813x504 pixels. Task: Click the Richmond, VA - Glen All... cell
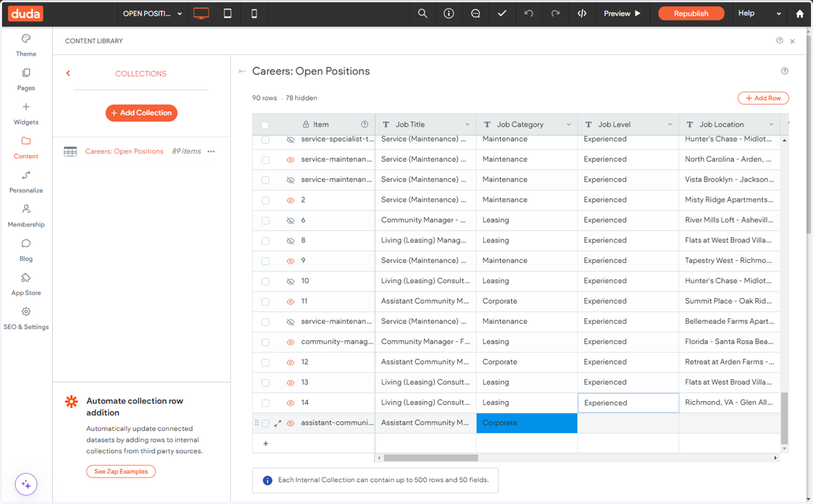click(729, 402)
